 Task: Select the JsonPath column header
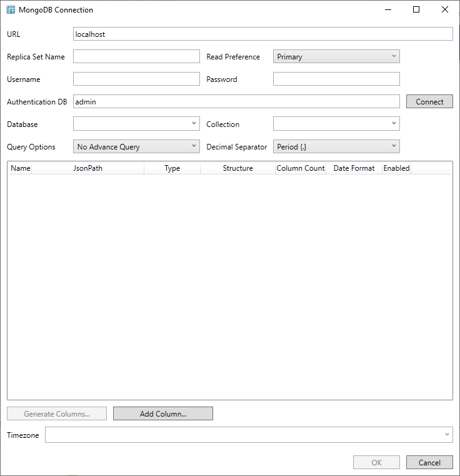pyautogui.click(x=87, y=168)
